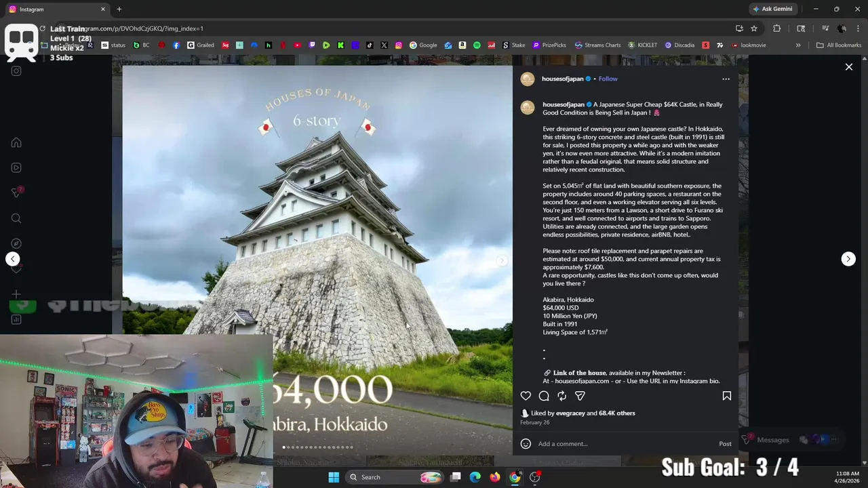
Task: Advance carousel to next image
Action: (502, 261)
